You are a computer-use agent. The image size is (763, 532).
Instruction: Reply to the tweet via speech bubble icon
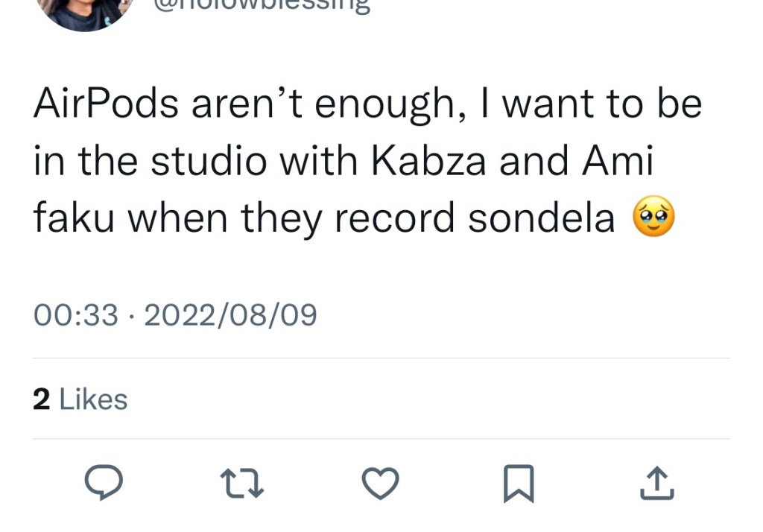[103, 484]
